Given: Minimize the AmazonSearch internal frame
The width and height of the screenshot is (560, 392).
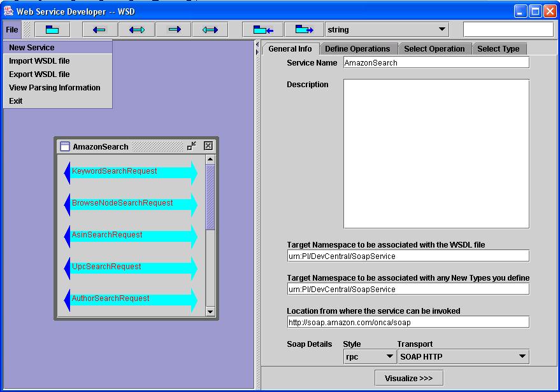Looking at the screenshot, I should click(192, 146).
